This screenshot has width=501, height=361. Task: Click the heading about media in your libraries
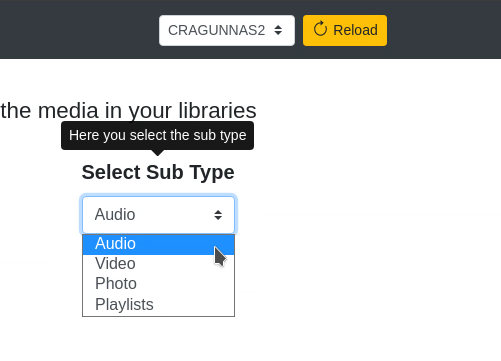coord(128,111)
